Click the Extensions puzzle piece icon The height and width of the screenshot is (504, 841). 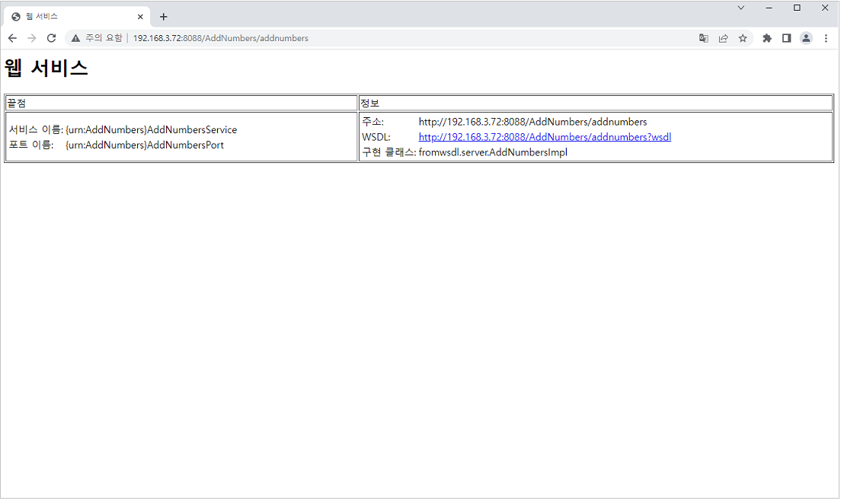tap(766, 38)
